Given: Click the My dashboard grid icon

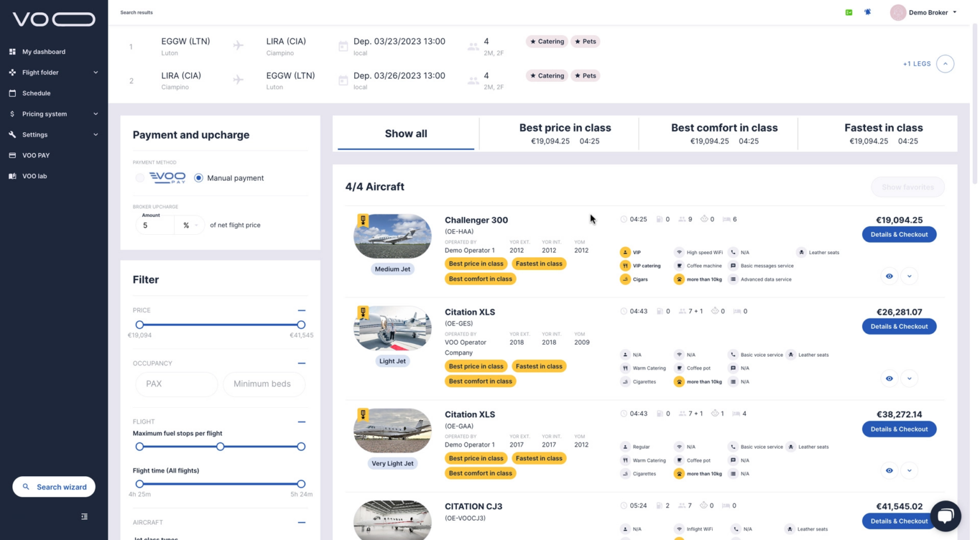Looking at the screenshot, I should (x=12, y=52).
